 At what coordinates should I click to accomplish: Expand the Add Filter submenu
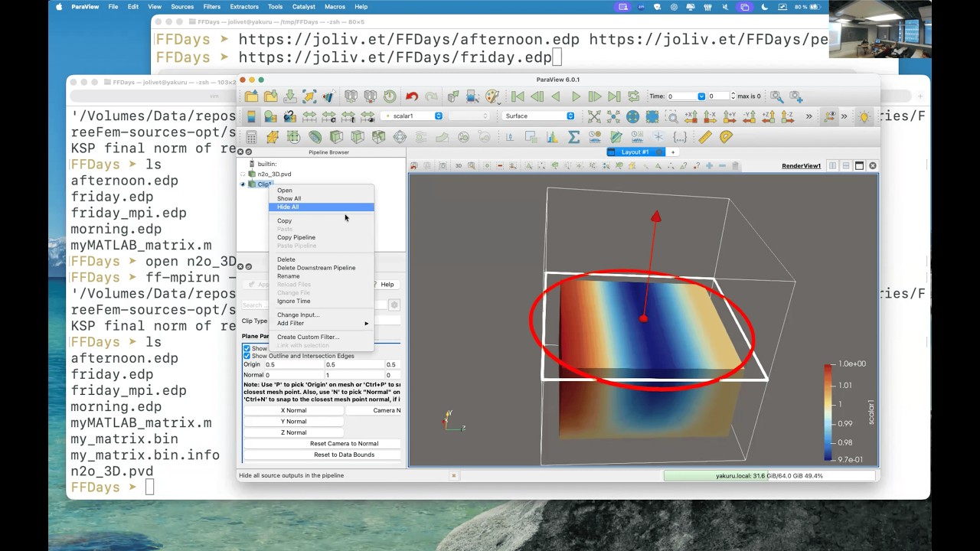point(322,323)
